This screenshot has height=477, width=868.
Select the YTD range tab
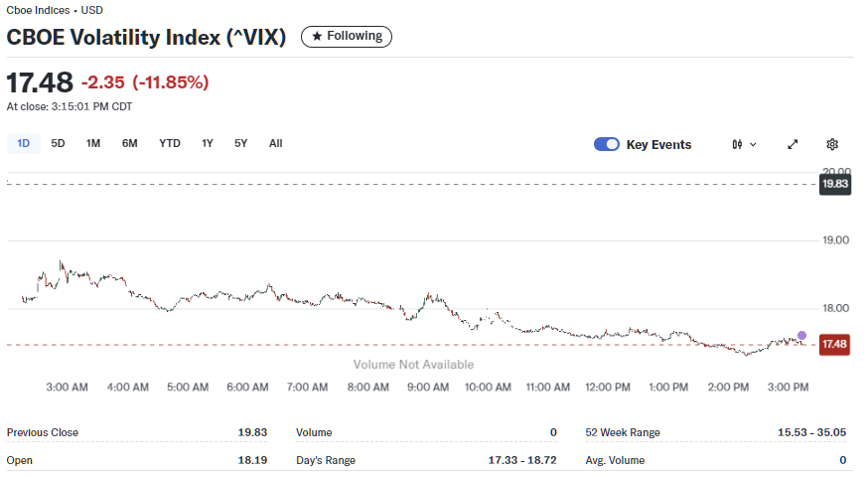[170, 143]
